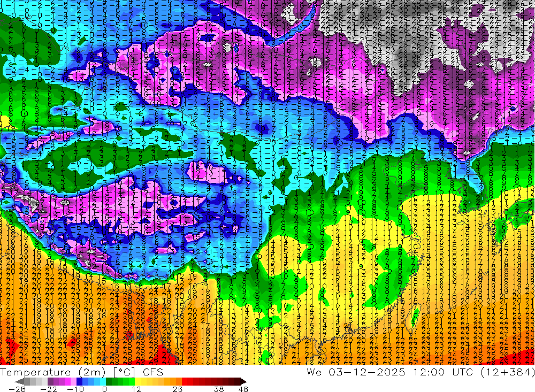The image size is (535, 392).
Task: Select the grey left arrow legend end
Action: 19,381
